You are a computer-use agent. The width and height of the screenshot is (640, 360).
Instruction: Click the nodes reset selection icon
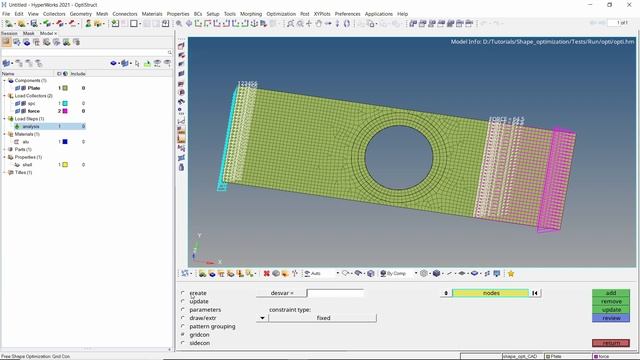pos(535,293)
